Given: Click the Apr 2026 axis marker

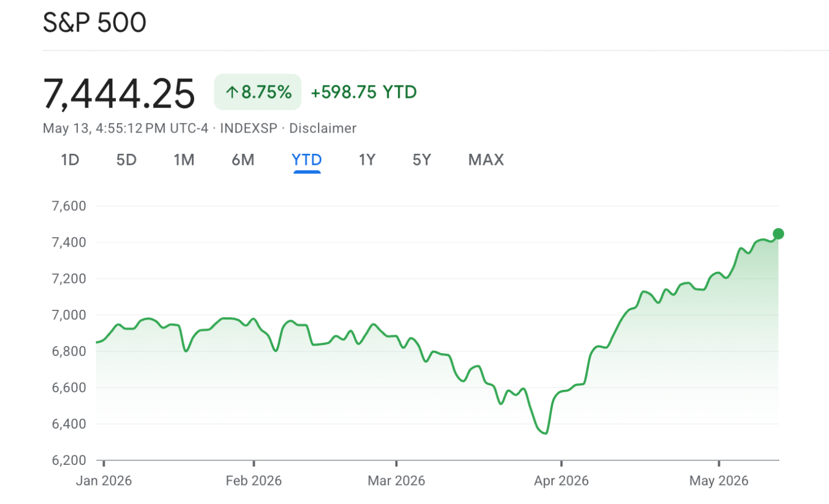Looking at the screenshot, I should pyautogui.click(x=561, y=480).
